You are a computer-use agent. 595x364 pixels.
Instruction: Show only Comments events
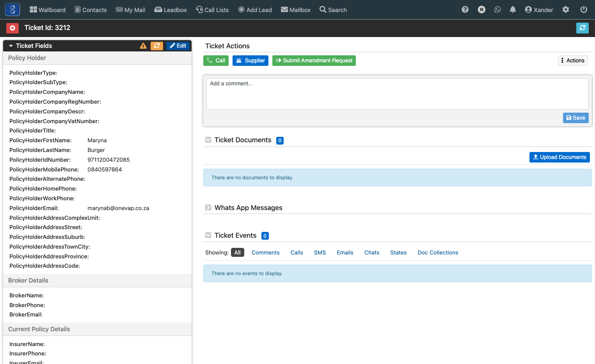pos(265,253)
